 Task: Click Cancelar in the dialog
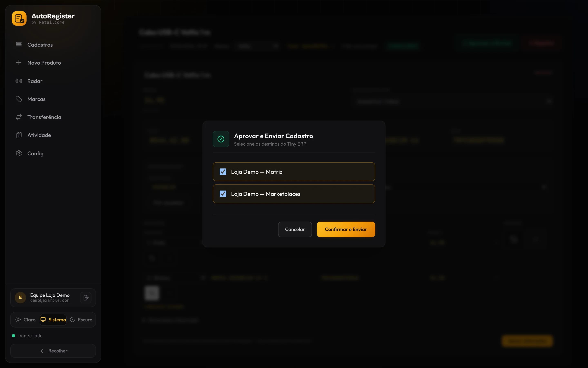click(295, 229)
